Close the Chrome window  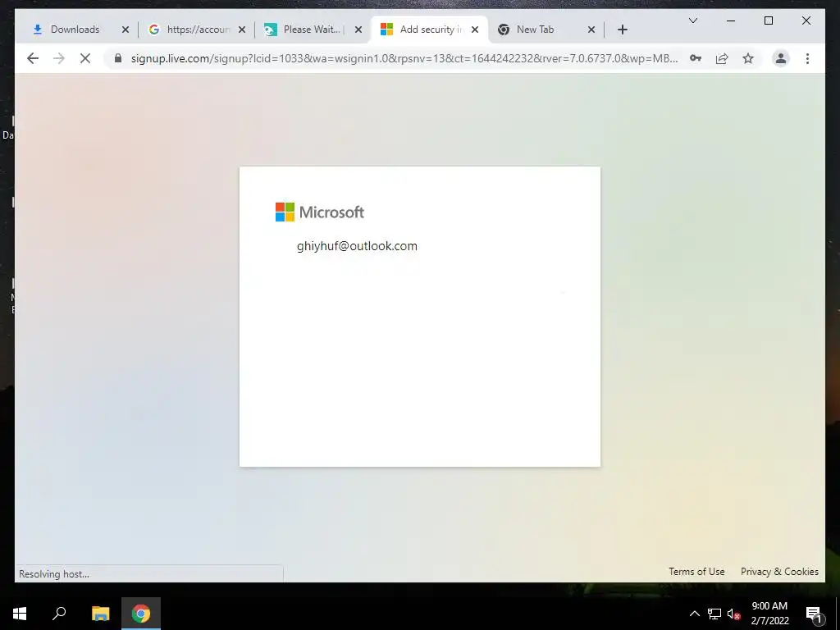[x=806, y=21]
